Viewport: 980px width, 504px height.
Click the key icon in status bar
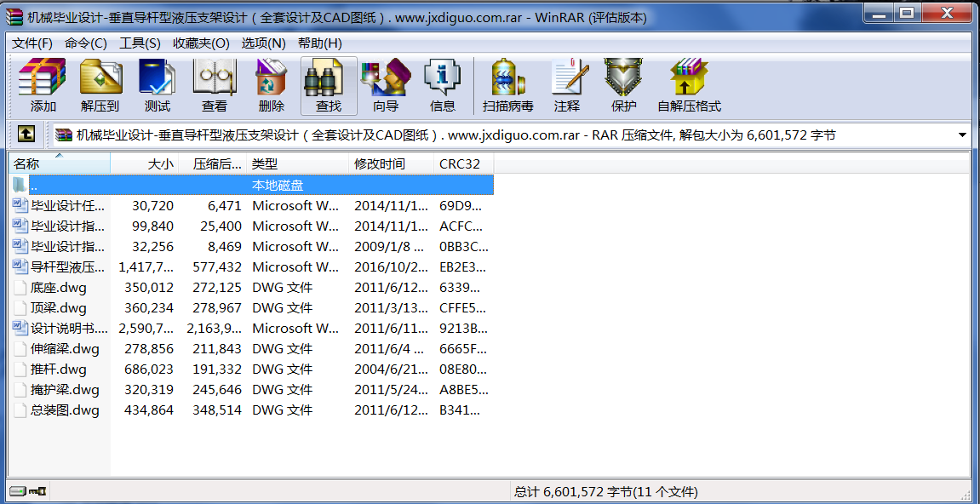[x=39, y=491]
